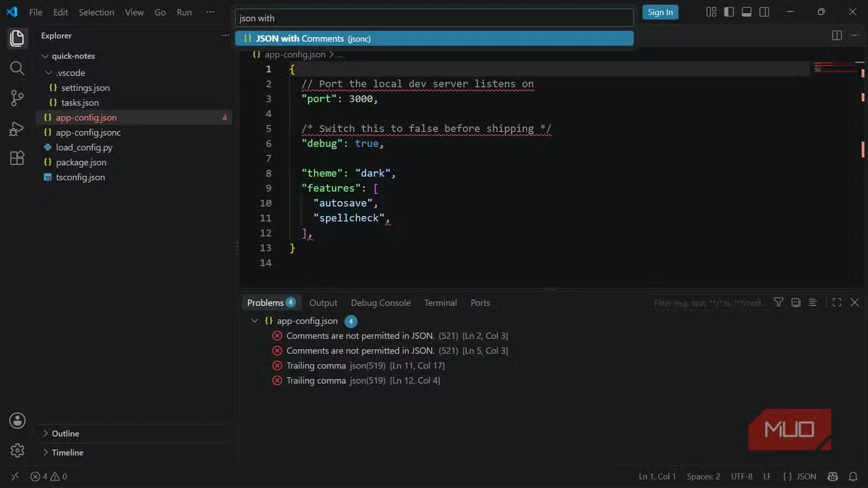Viewport: 868px width, 488px height.
Task: Switch to the Terminal tab
Action: point(440,302)
